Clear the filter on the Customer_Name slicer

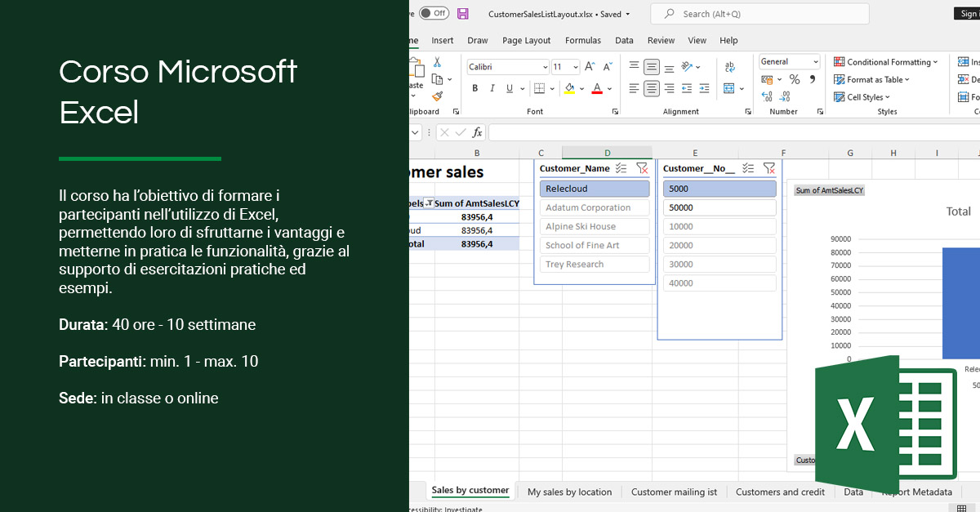[642, 168]
